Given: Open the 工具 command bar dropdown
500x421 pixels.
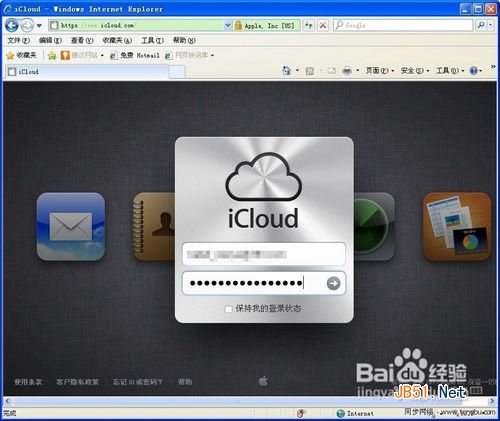Looking at the screenshot, I should click(450, 71).
